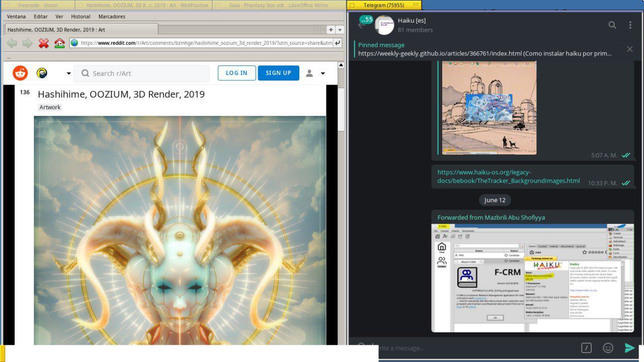Click the Artwork flair tag

[x=50, y=107]
